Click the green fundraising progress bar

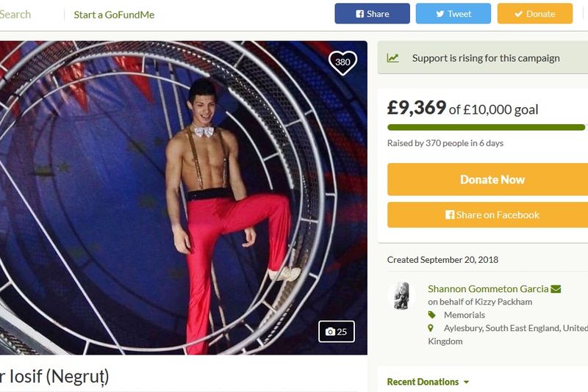tap(486, 128)
